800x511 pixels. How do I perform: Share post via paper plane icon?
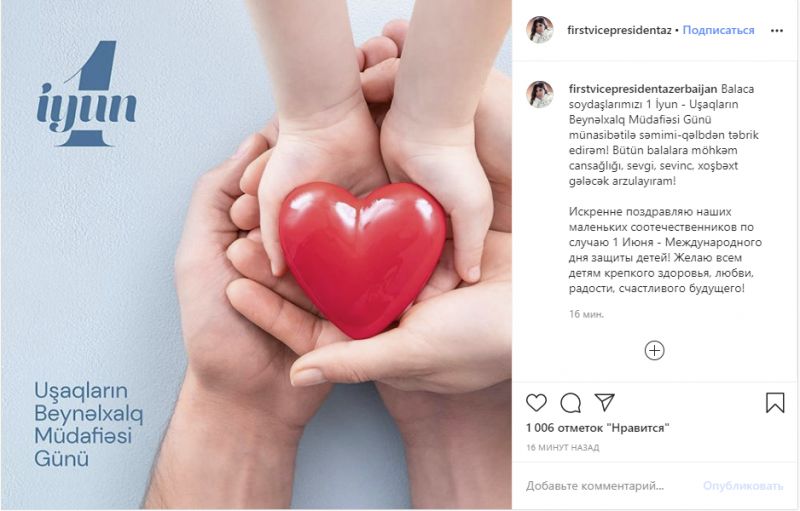[x=605, y=402]
